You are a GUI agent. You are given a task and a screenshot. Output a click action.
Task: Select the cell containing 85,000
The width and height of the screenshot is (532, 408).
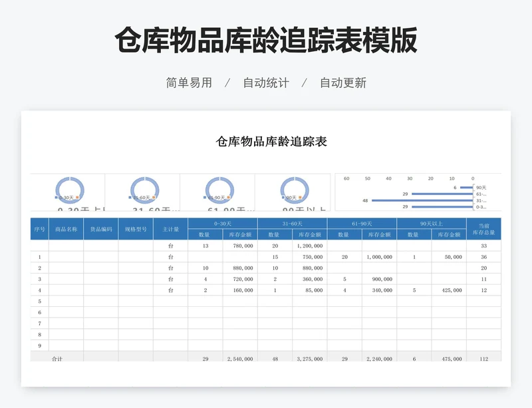[309, 290]
